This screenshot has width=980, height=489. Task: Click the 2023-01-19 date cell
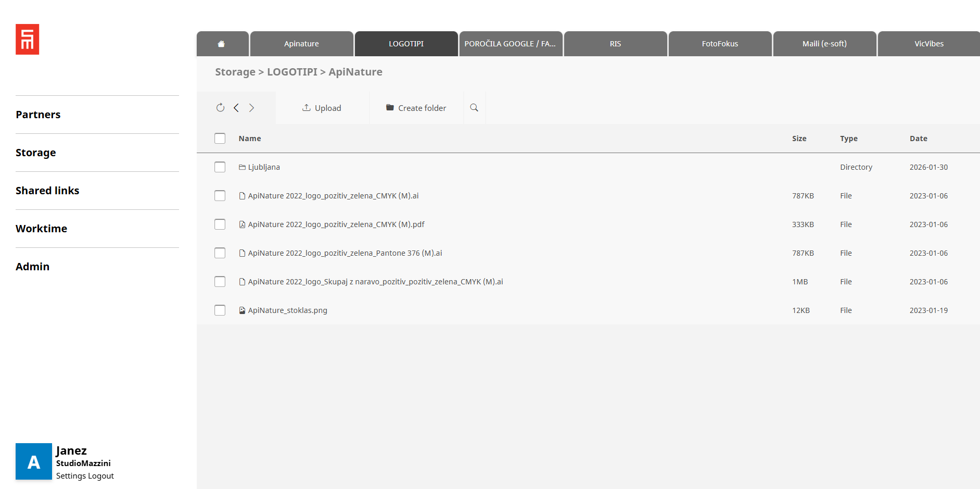[929, 310]
